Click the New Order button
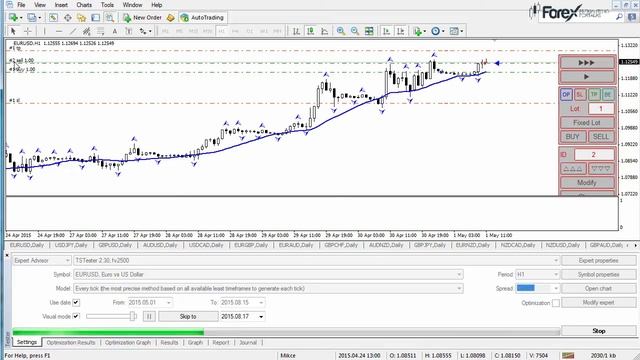Image resolution: width=640 pixels, height=360 pixels. 142,18
